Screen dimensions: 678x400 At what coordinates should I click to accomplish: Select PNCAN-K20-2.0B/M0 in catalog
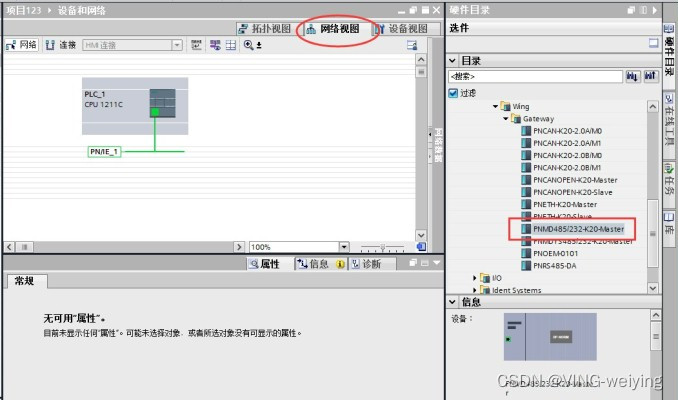point(567,155)
